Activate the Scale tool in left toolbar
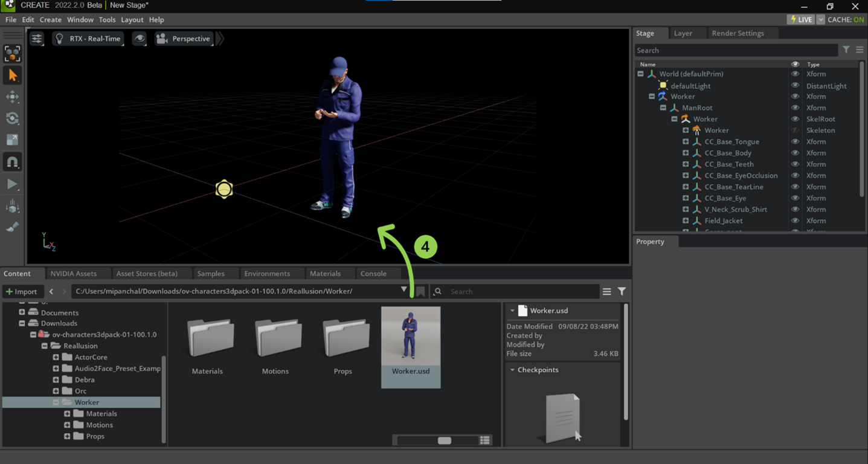 tap(12, 140)
